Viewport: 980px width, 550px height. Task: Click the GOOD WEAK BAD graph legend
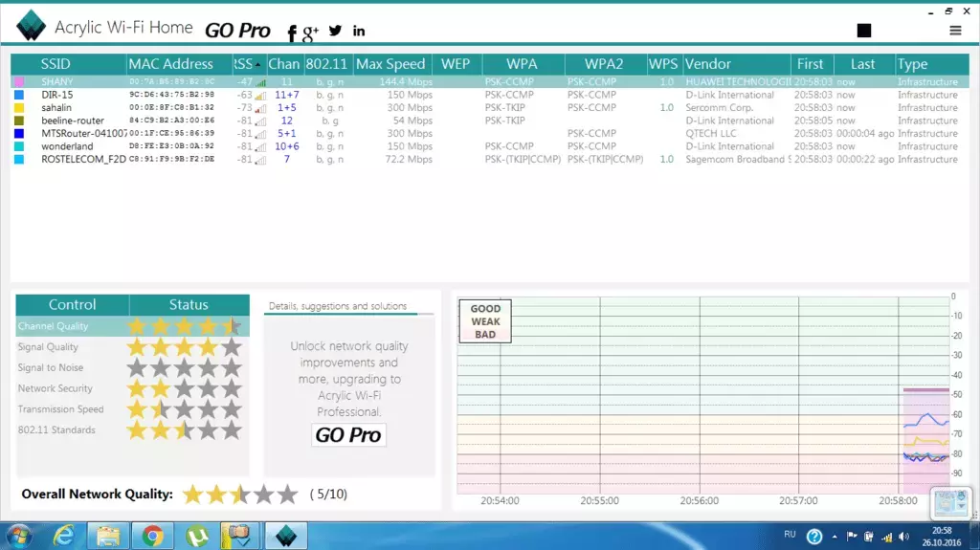(485, 321)
